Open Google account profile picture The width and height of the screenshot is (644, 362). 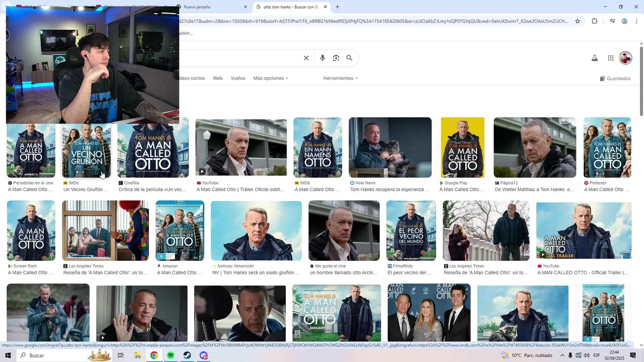(625, 58)
